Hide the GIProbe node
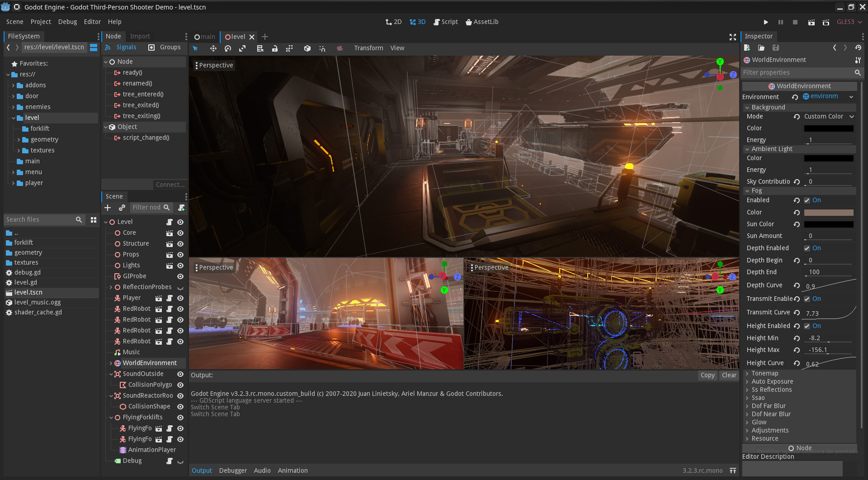 [x=180, y=276]
